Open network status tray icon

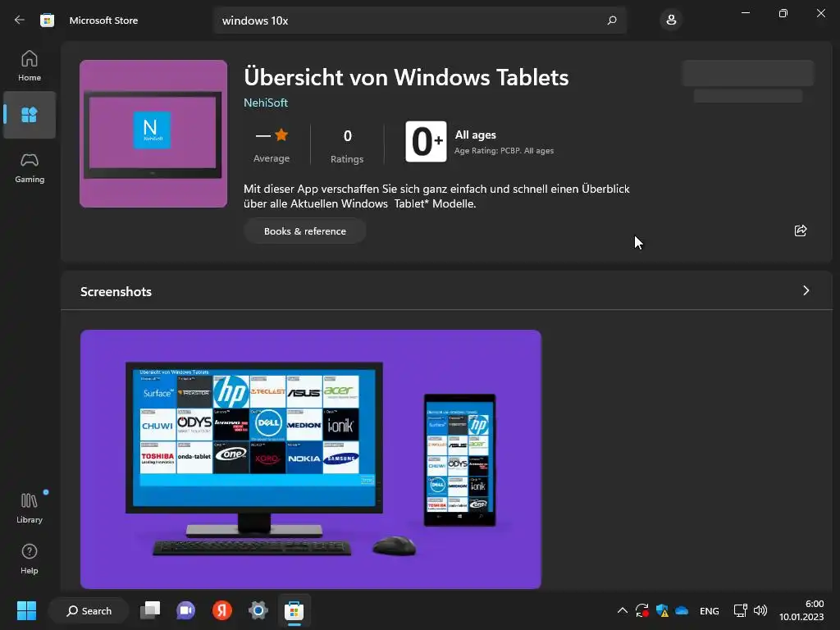pyautogui.click(x=741, y=610)
